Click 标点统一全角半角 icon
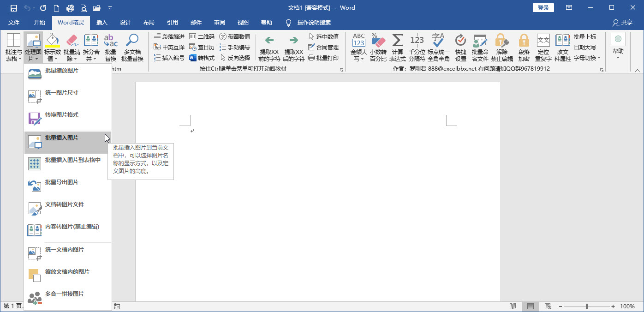The height and width of the screenshot is (312, 644). coord(438,48)
